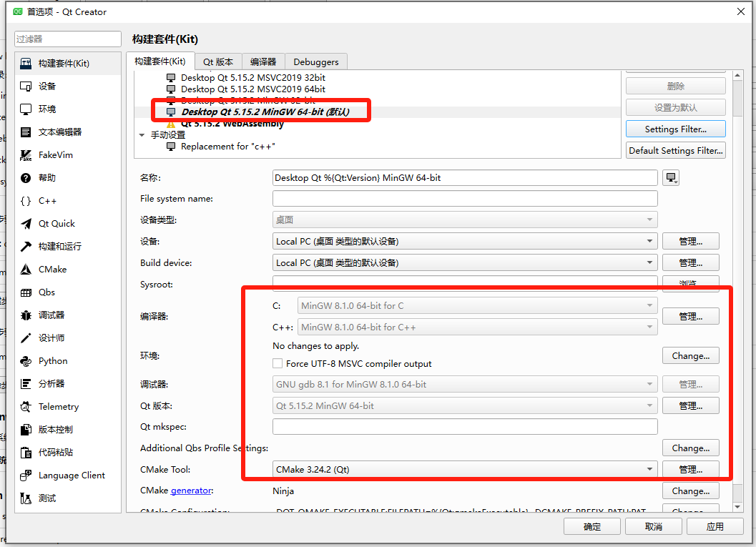756x547 pixels.
Task: Open the 代码粘贴 code pasting icon
Action: click(x=26, y=453)
